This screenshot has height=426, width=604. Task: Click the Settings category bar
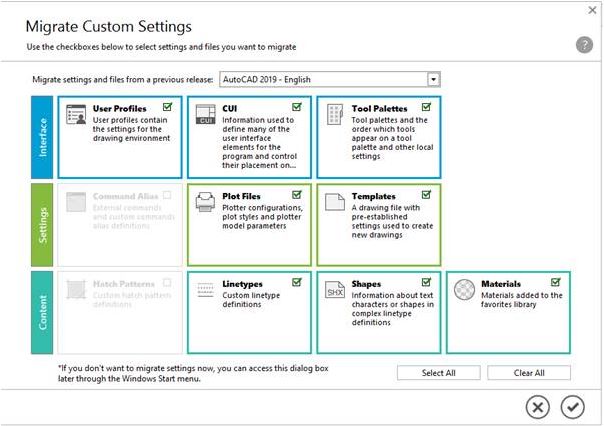(42, 225)
